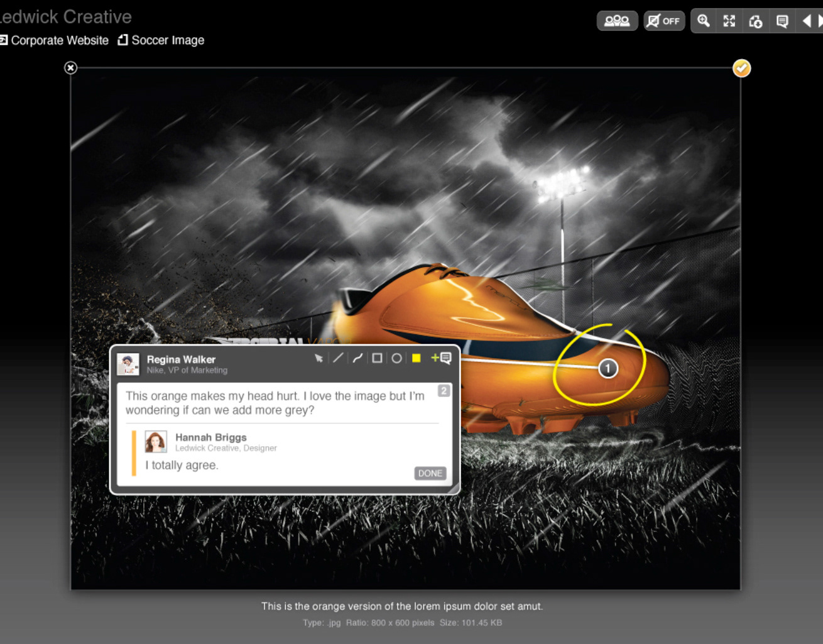This screenshot has width=823, height=644.
Task: Click the Ledwick Creative title
Action: pos(65,16)
